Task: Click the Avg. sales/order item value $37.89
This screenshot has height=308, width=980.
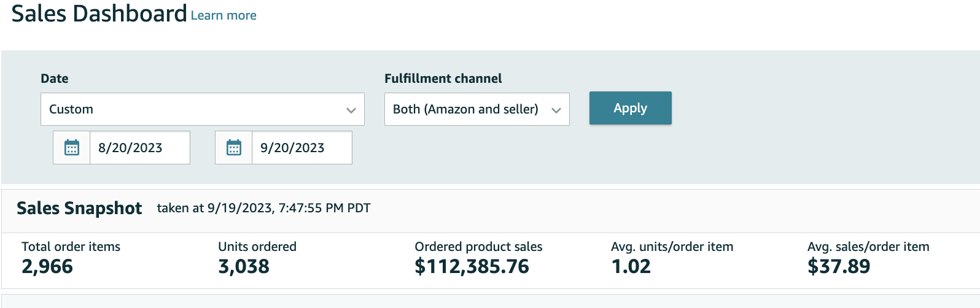Action: (x=839, y=267)
